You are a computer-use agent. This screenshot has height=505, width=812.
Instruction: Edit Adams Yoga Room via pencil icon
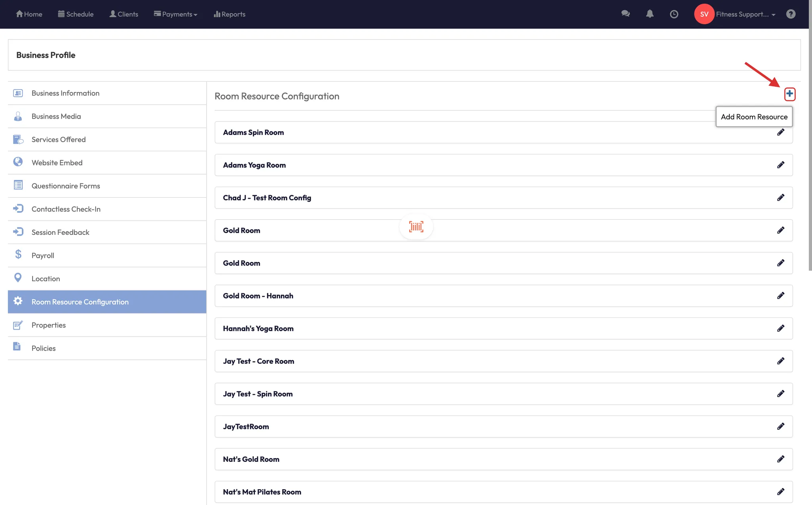[780, 165]
